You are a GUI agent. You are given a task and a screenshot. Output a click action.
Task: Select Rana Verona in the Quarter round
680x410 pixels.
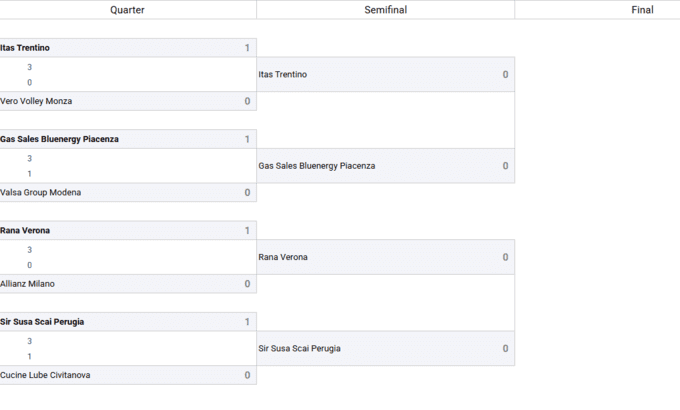point(26,231)
